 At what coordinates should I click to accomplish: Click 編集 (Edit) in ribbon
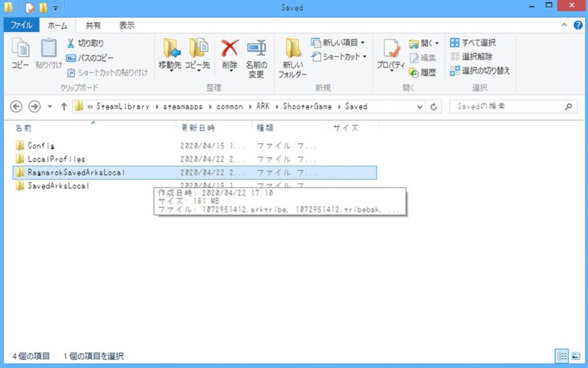(423, 58)
